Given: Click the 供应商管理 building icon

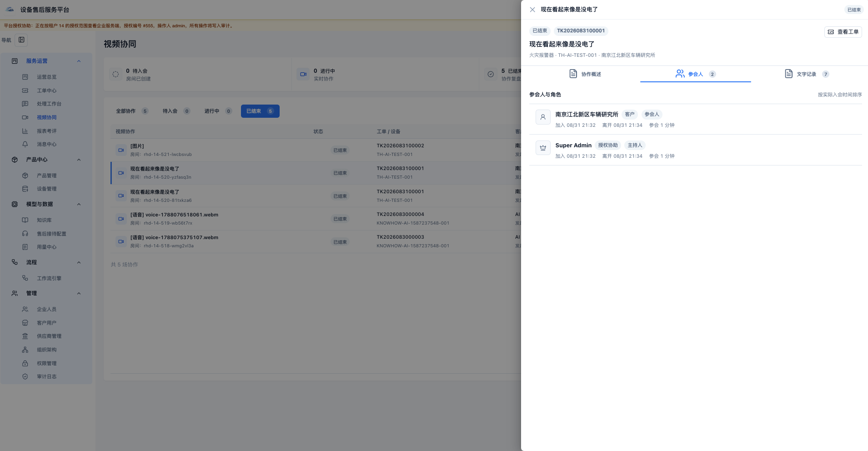Looking at the screenshot, I should [25, 336].
